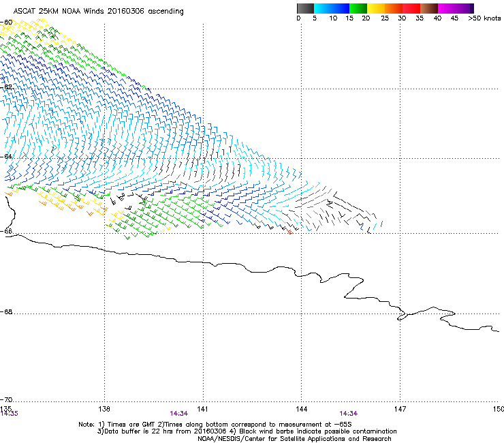Click the '-64' latitude label

click(6, 156)
